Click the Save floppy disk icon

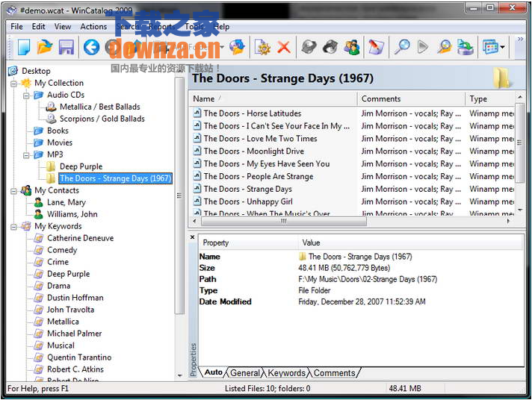[66, 47]
